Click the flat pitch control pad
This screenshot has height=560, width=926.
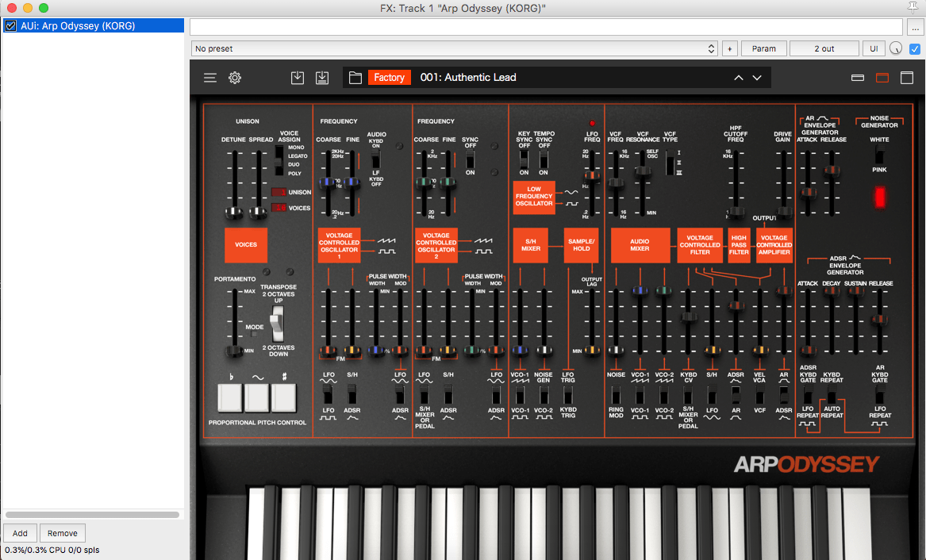pyautogui.click(x=230, y=397)
